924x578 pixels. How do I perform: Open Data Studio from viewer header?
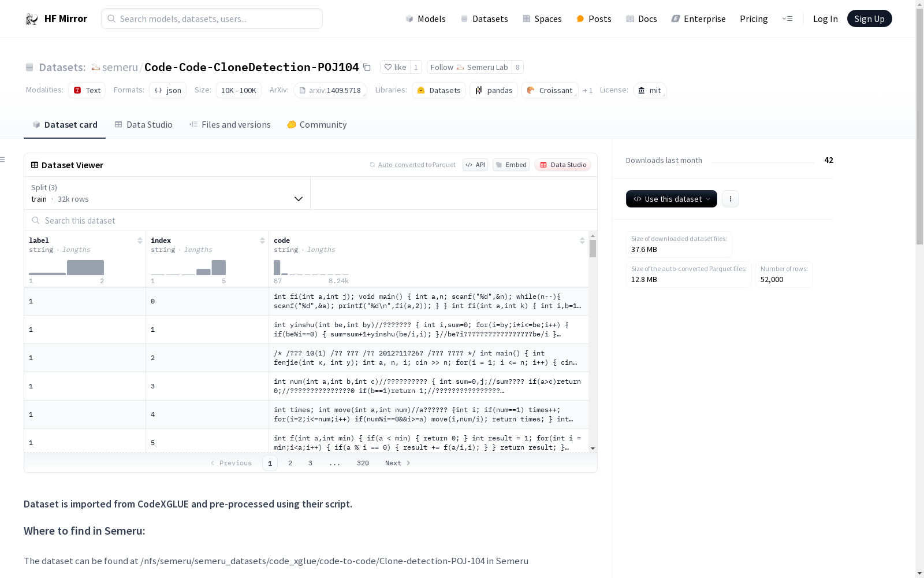point(563,165)
